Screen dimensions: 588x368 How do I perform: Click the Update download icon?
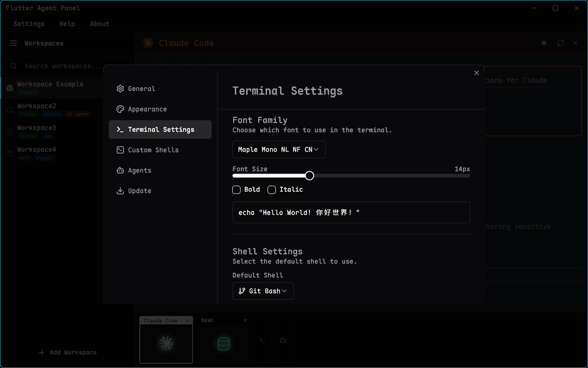tap(120, 191)
